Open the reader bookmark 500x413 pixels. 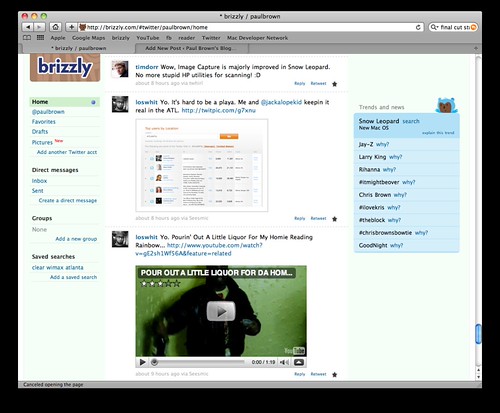click(x=186, y=38)
